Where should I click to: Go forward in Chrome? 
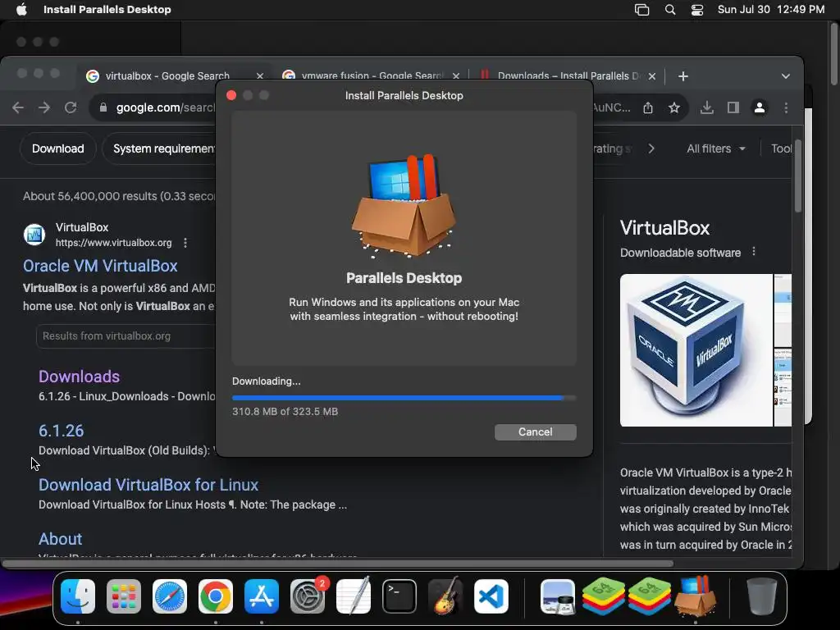click(44, 107)
